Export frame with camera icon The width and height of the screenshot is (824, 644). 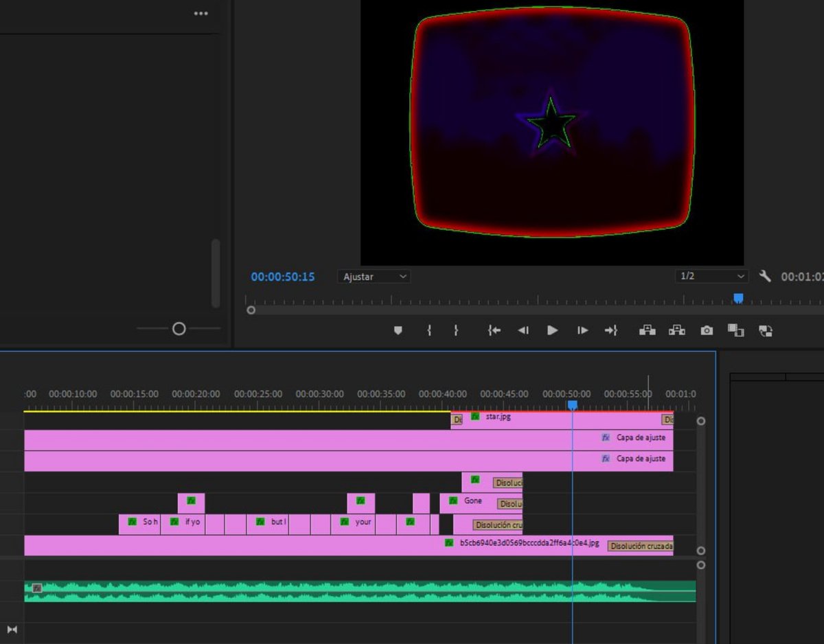(x=707, y=330)
